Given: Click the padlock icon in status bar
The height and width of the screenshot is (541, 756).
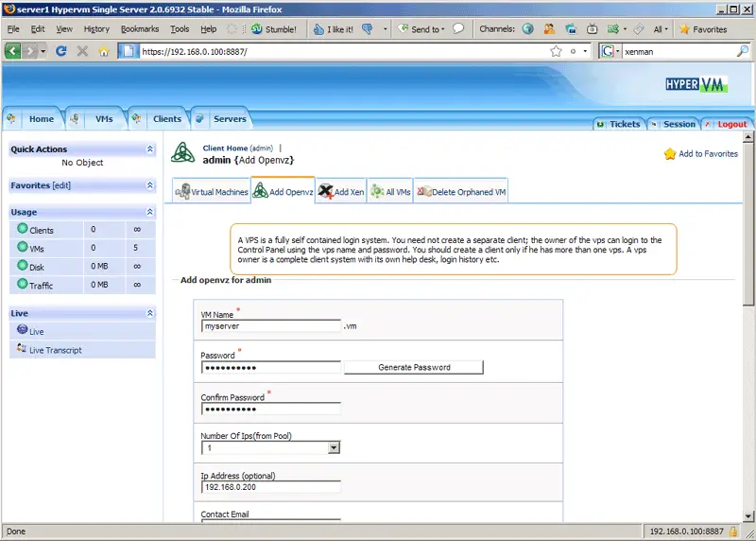Looking at the screenshot, I should (x=733, y=532).
